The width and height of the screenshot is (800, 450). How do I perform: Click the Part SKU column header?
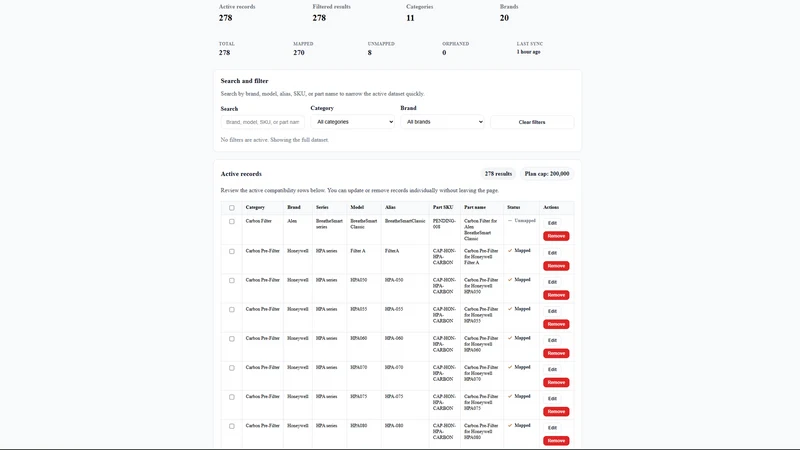tap(443, 207)
